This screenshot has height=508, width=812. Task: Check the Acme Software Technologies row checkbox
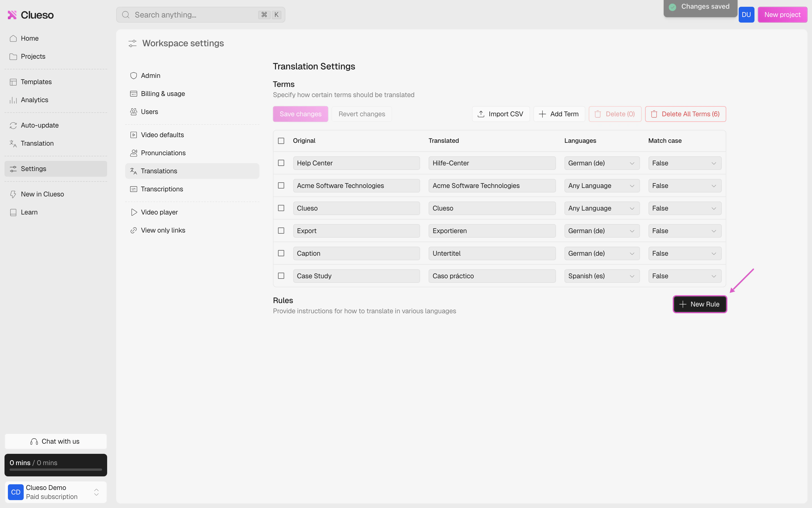281,185
